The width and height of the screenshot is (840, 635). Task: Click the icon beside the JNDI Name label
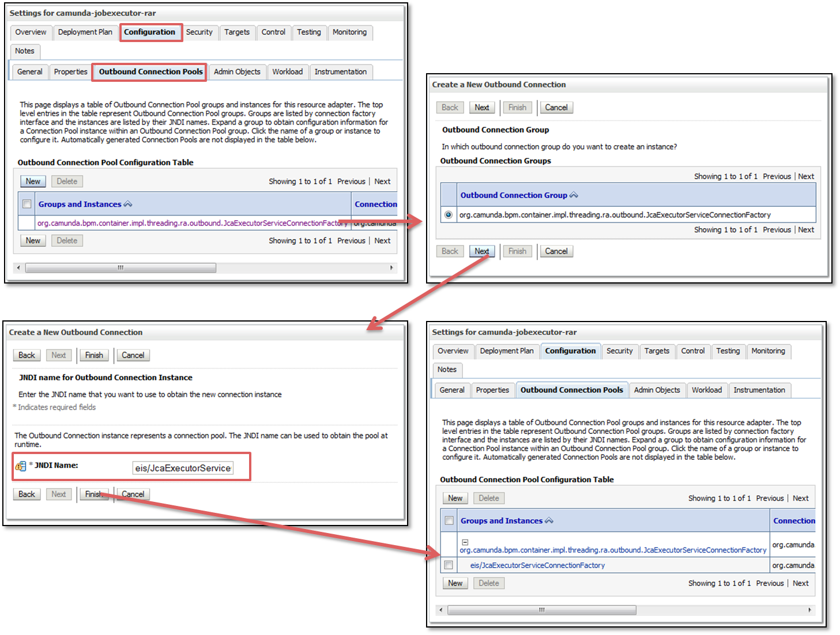[21, 466]
